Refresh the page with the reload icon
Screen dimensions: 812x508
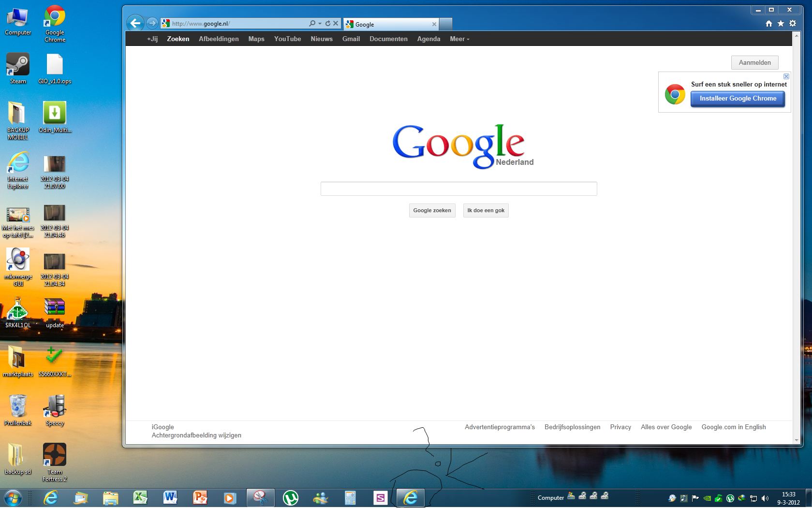[327, 23]
